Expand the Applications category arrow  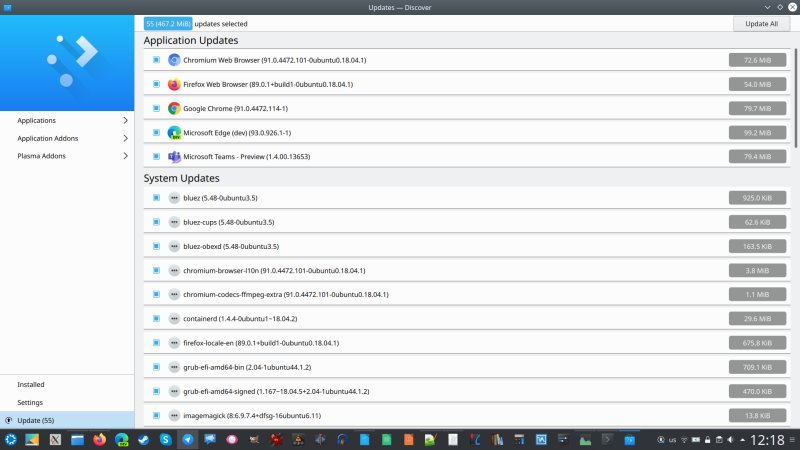tap(126, 120)
